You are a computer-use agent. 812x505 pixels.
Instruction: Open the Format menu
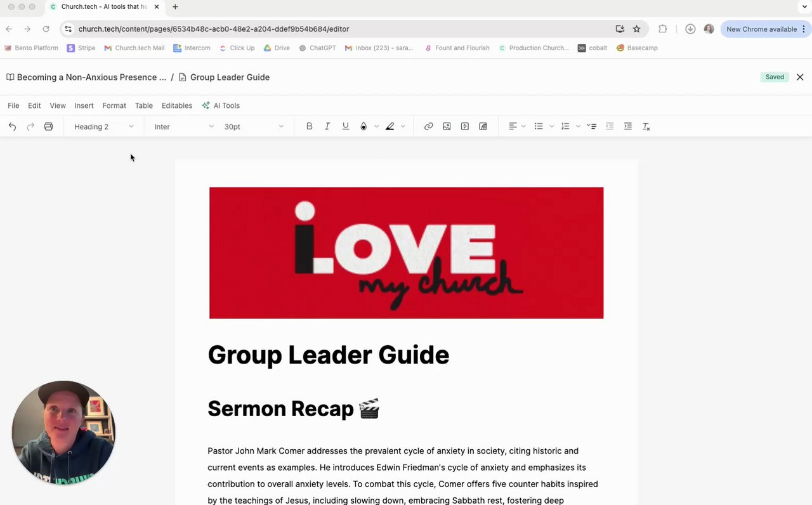(114, 105)
